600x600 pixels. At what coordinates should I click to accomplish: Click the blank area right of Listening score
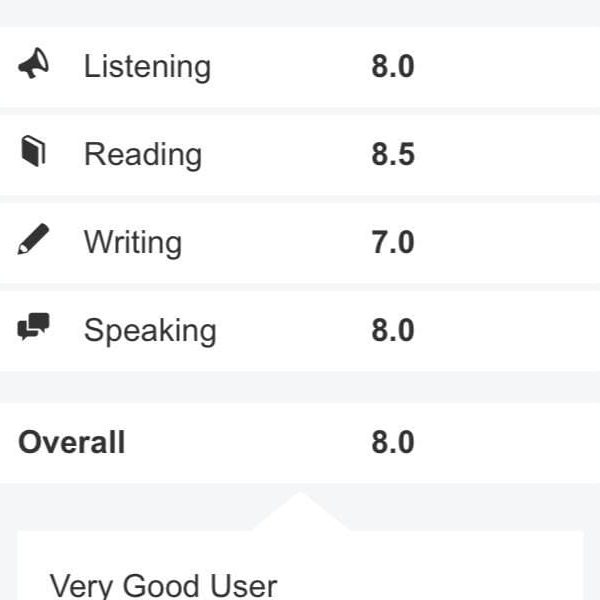[x=510, y=67]
